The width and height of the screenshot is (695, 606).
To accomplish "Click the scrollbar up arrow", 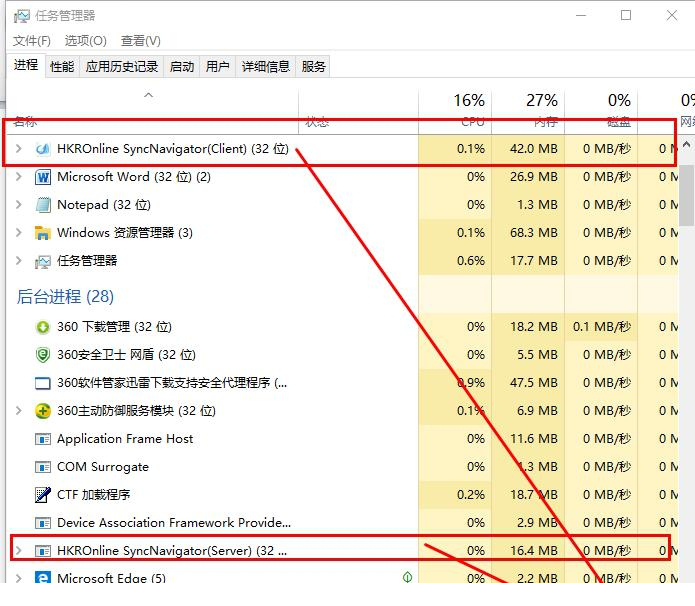I will click(686, 145).
